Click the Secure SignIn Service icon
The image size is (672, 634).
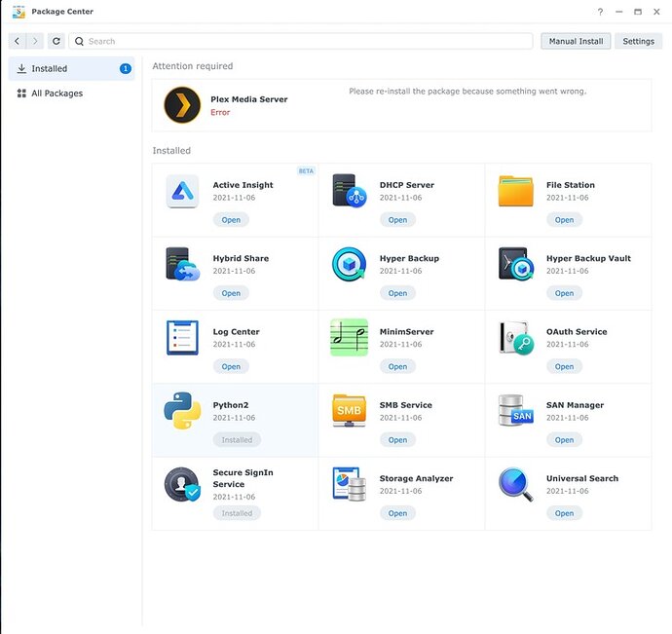[182, 484]
